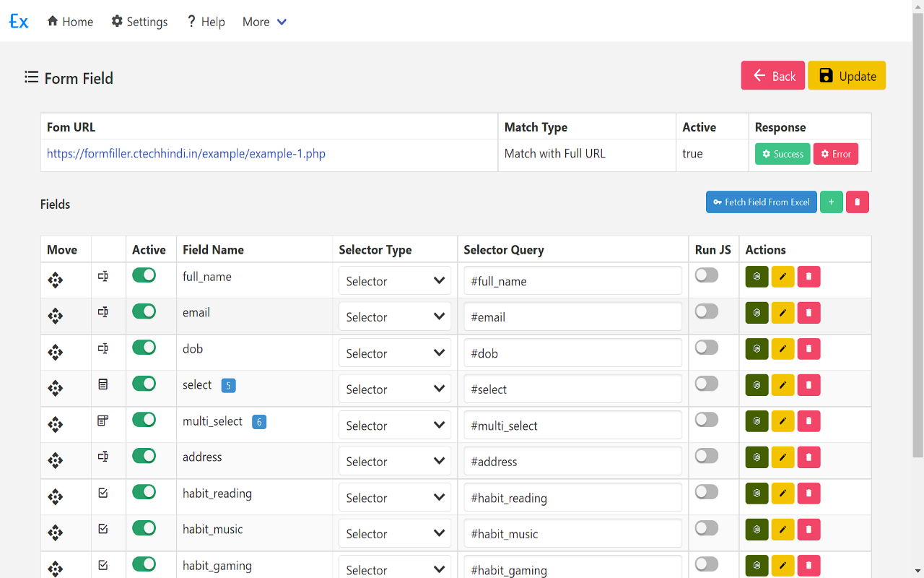Screen dimensions: 924x578
Task: Enable Run JS toggle for email
Action: coord(706,311)
